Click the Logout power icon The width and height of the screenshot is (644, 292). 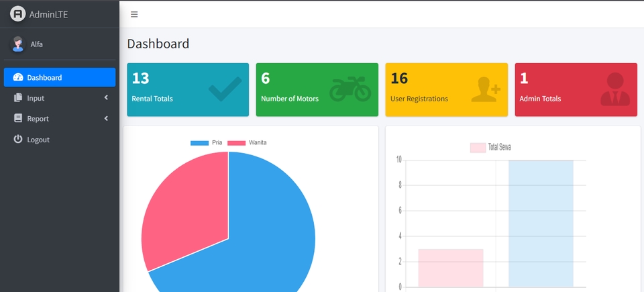[17, 139]
